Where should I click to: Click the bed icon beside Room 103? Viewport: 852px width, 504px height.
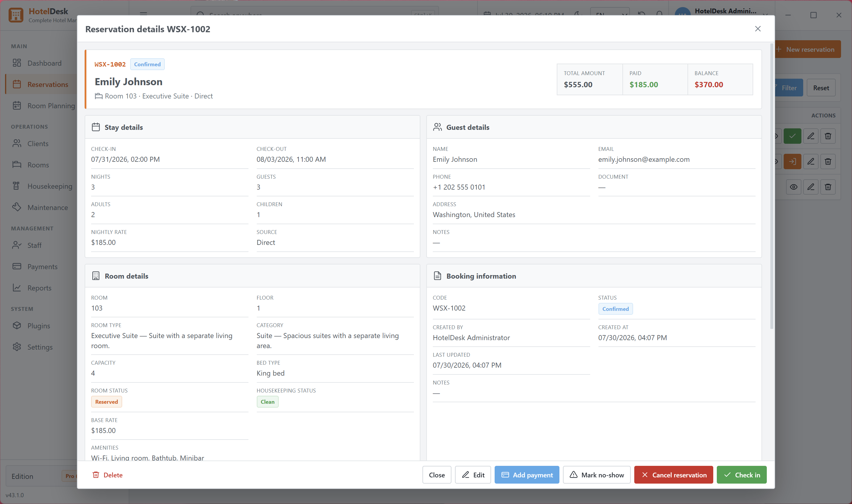coord(99,96)
